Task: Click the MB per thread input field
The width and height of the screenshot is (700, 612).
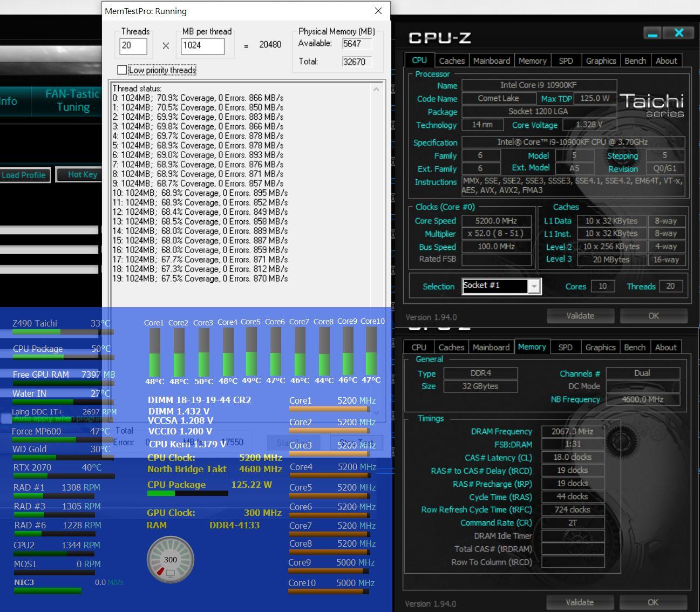Action: coord(202,45)
